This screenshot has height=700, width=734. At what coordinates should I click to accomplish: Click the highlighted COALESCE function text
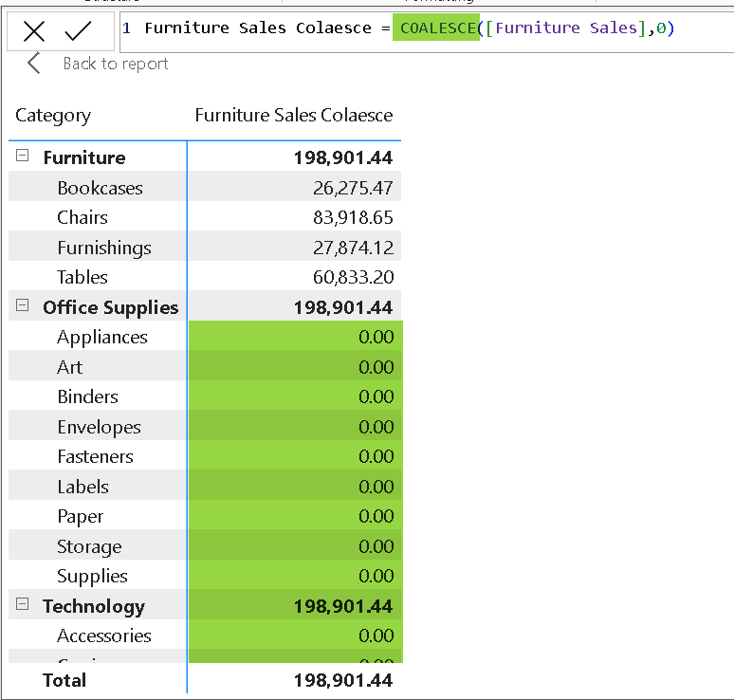[436, 28]
